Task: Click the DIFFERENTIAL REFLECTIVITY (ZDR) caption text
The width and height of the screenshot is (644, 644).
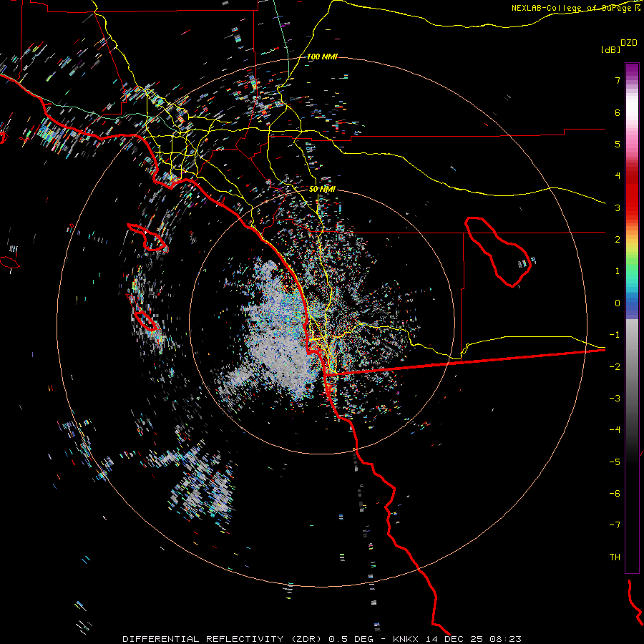Action: 223,639
